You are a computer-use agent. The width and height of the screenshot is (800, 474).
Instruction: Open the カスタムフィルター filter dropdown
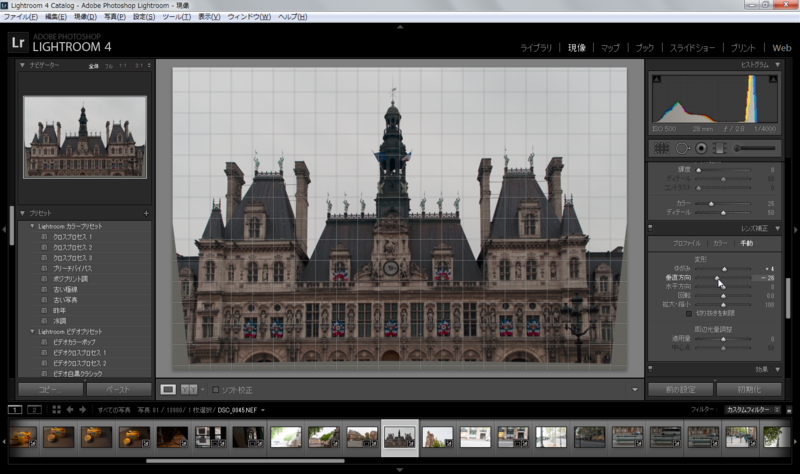click(753, 410)
